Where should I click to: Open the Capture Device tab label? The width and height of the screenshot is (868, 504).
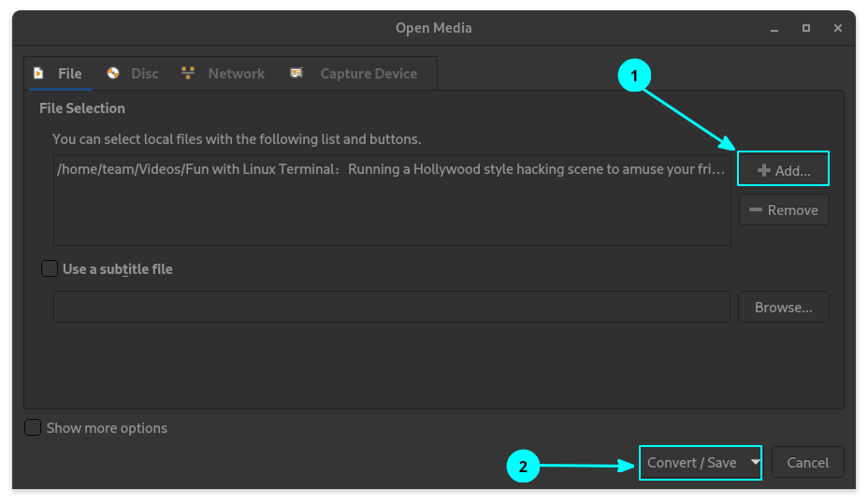tap(368, 73)
